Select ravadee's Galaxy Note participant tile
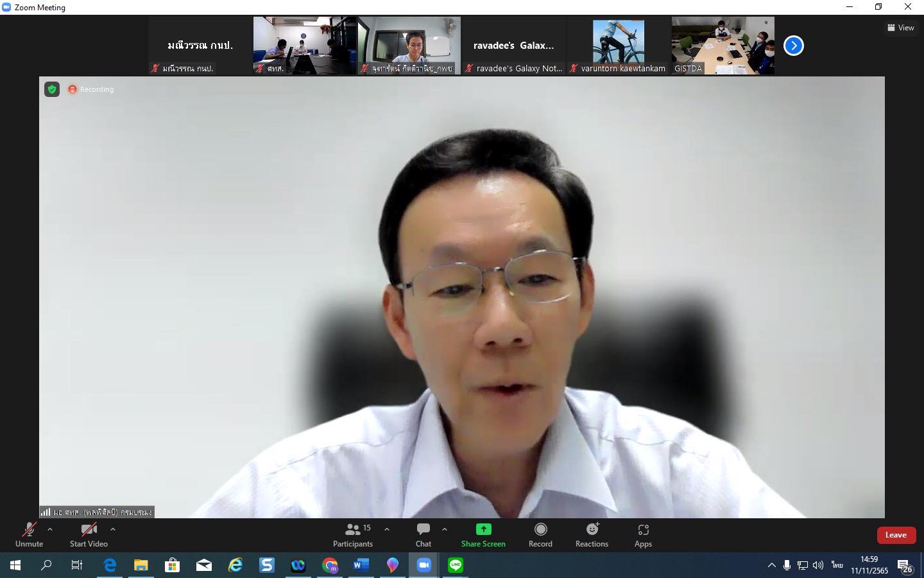The image size is (924, 578). click(514, 46)
